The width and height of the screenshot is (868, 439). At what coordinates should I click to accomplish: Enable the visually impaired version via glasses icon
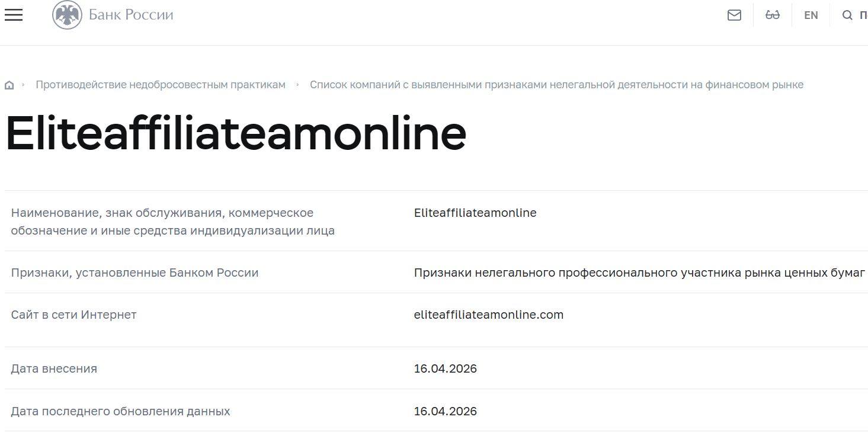(x=772, y=15)
